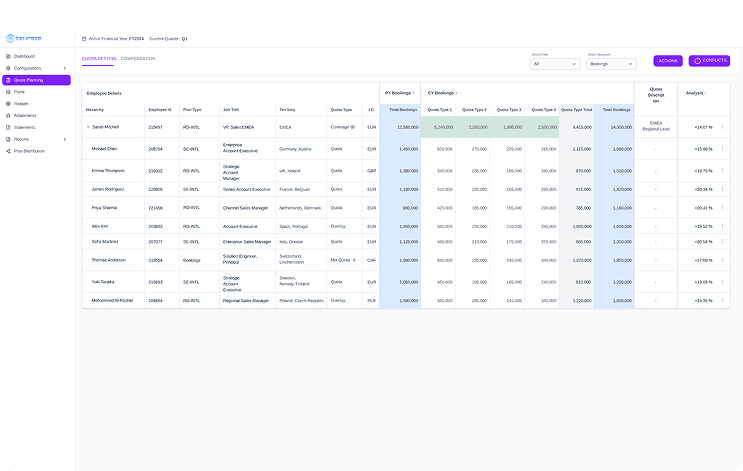Select the Quota Setting tab
The image size is (743, 471).
(x=98, y=59)
